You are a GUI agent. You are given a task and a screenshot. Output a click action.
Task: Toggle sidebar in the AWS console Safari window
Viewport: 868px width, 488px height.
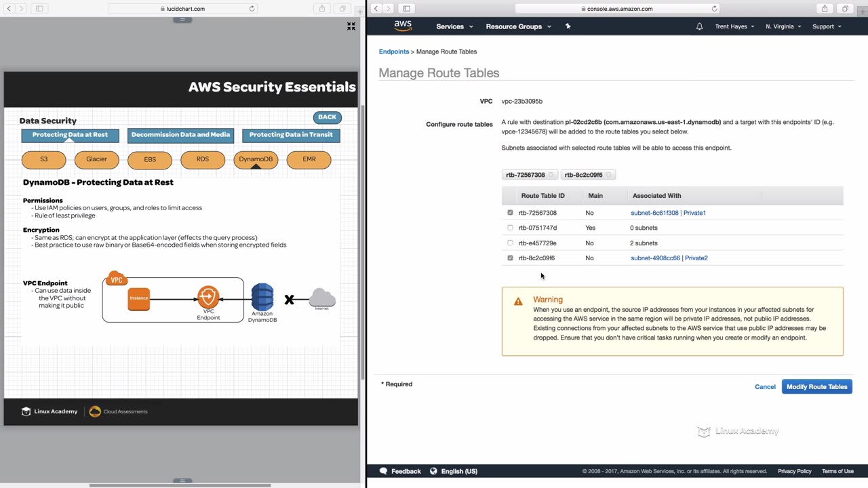pyautogui.click(x=406, y=9)
